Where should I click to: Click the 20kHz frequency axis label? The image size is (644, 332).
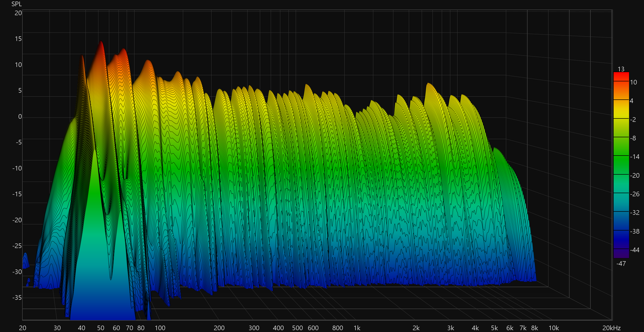pos(611,328)
